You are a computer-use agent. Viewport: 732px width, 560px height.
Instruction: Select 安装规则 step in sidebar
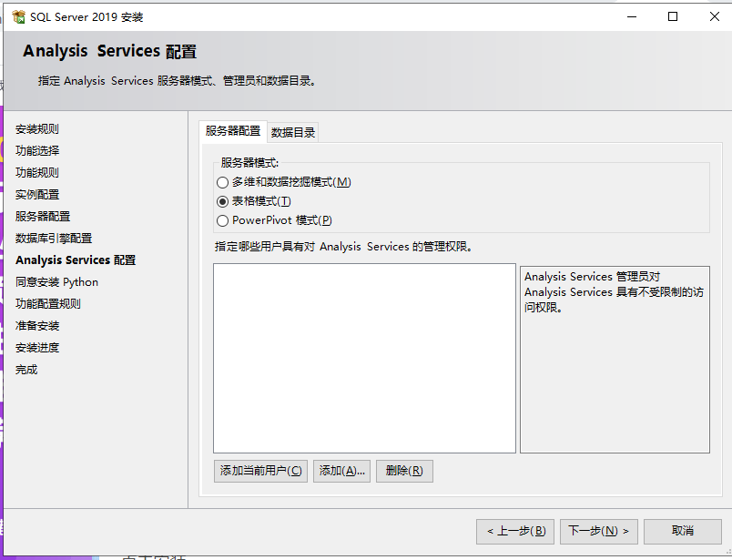37,129
